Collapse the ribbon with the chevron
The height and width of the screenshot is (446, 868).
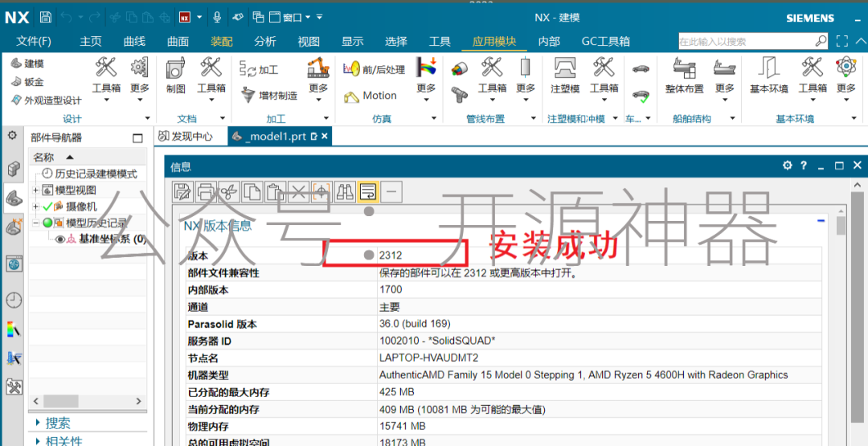coord(861,41)
